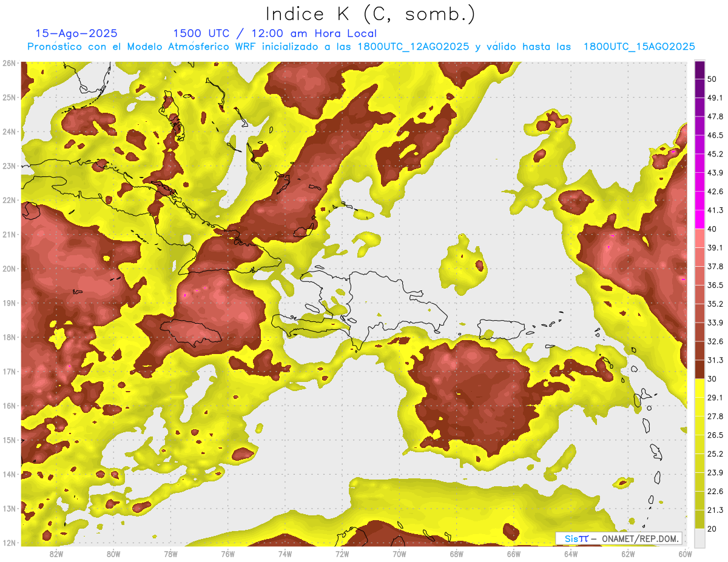Click colorbar label '41.3'

pos(715,210)
